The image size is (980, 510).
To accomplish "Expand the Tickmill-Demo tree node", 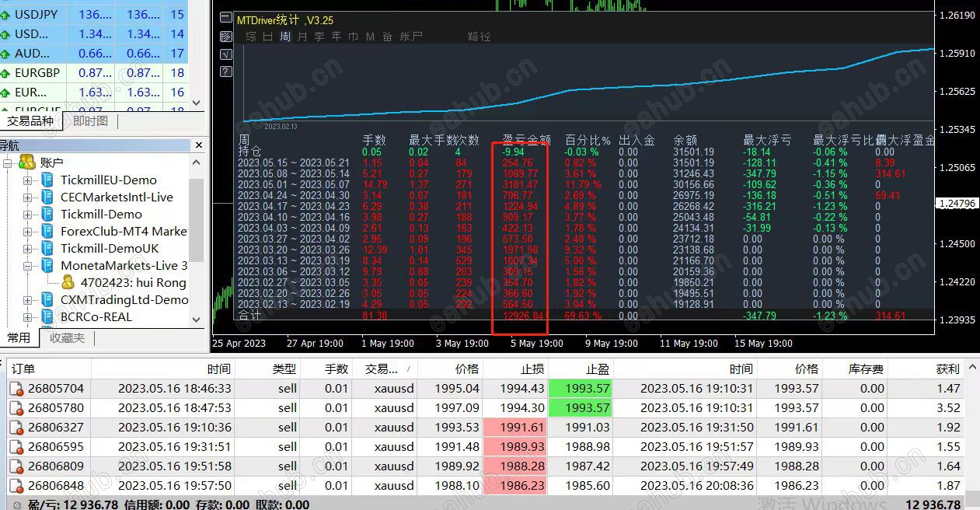I will [x=28, y=215].
